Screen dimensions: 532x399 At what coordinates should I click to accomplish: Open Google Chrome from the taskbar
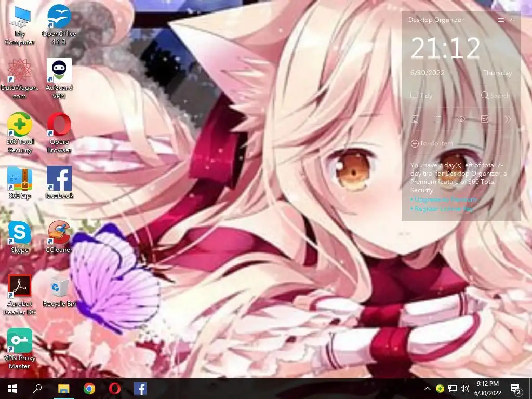(x=89, y=389)
